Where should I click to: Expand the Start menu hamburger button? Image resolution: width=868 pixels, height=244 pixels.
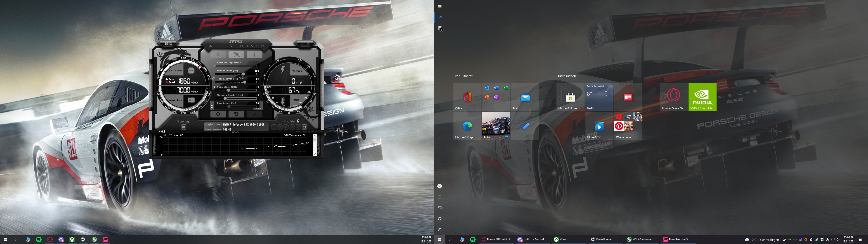439,6
